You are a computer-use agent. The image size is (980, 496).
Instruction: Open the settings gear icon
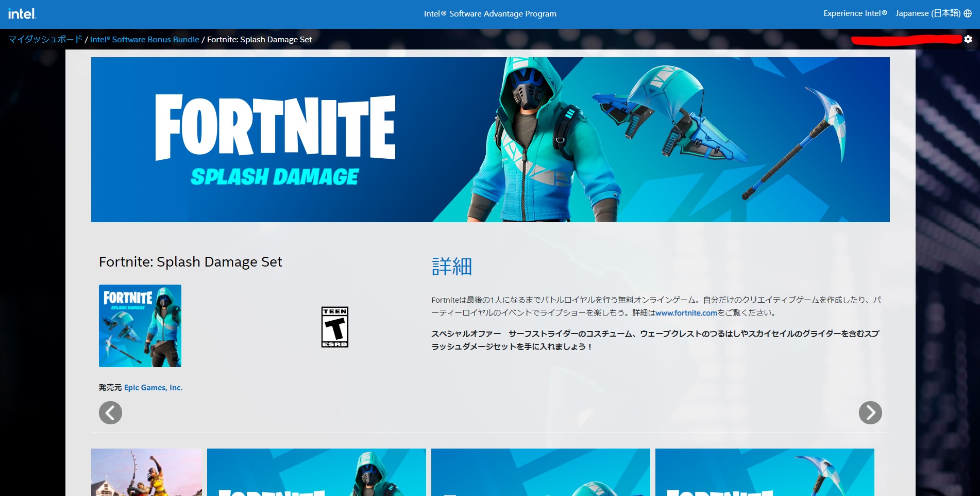coord(968,39)
